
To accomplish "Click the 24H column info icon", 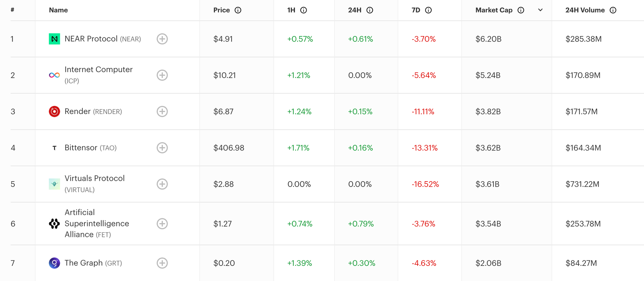I will [x=370, y=10].
